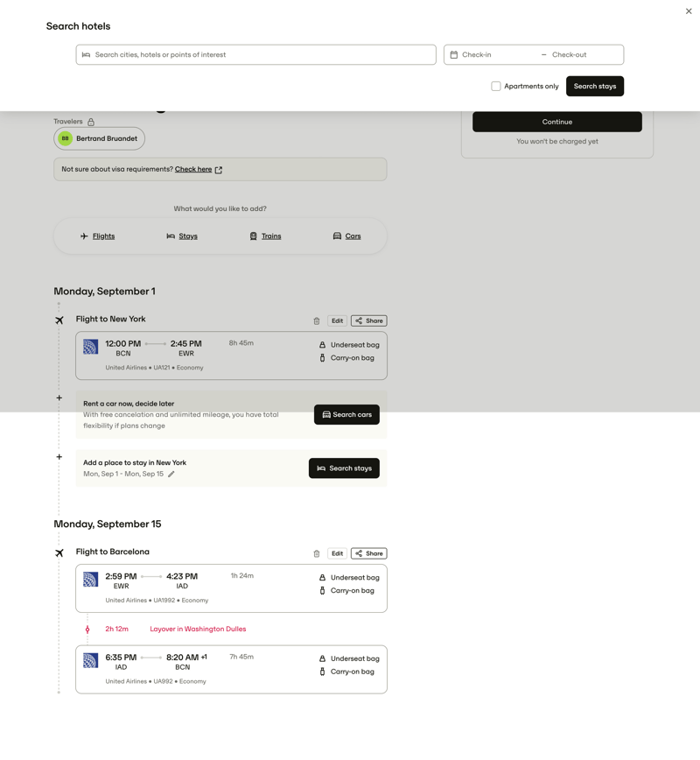Open Share for the Flight to Barcelona
The height and width of the screenshot is (760, 700).
(x=368, y=552)
